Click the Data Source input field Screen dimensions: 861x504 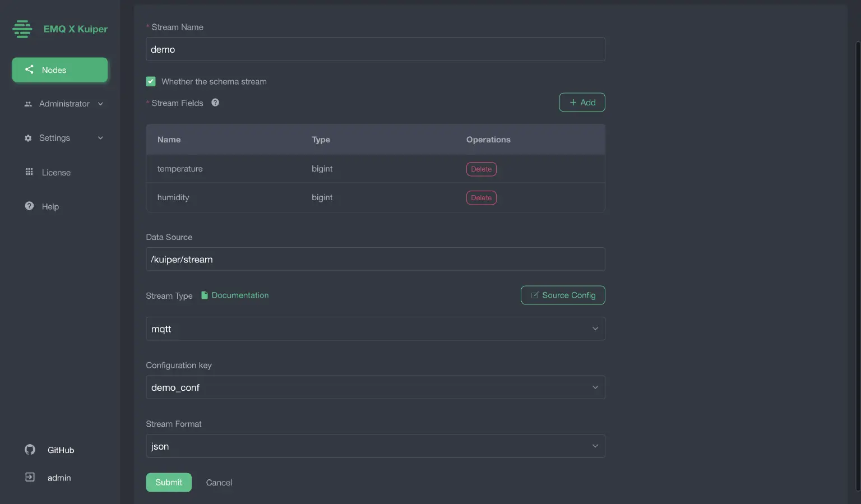coord(375,260)
